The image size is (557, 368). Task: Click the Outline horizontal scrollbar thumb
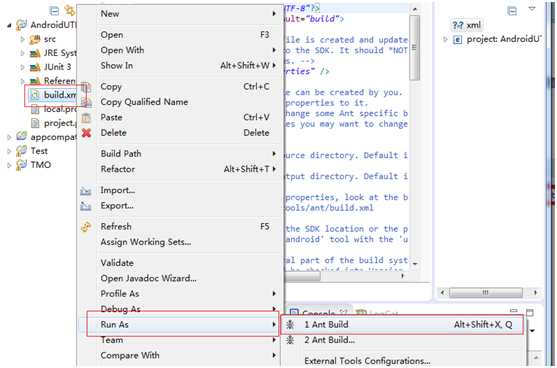tap(486, 293)
